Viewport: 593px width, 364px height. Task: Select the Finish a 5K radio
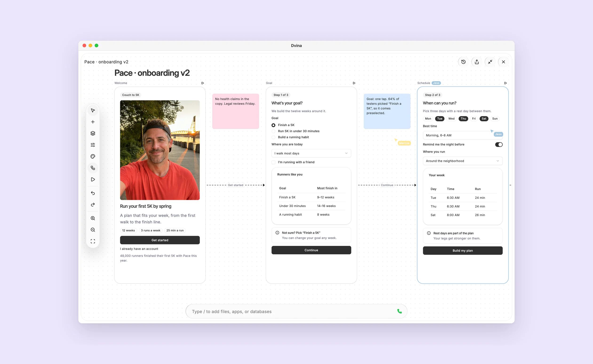pos(273,125)
